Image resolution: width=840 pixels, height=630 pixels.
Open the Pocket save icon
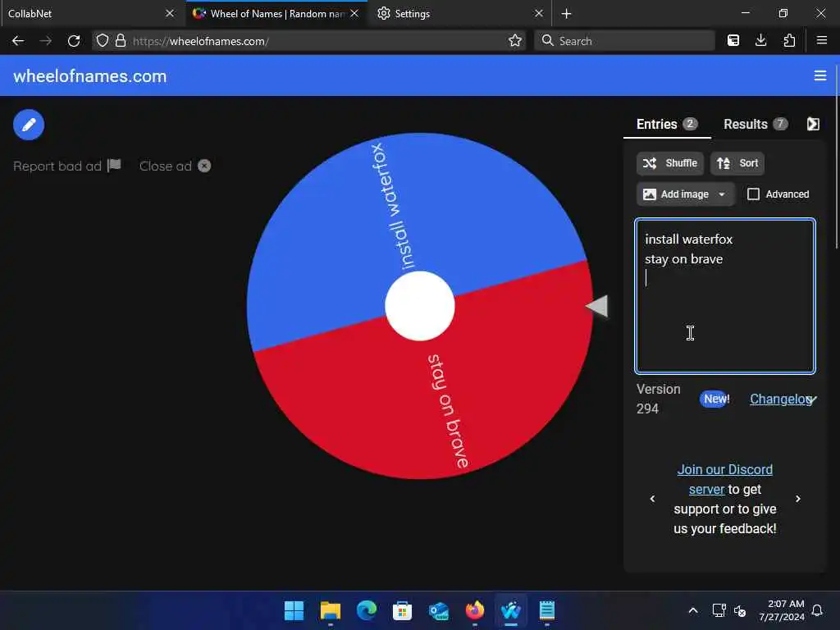coord(733,41)
